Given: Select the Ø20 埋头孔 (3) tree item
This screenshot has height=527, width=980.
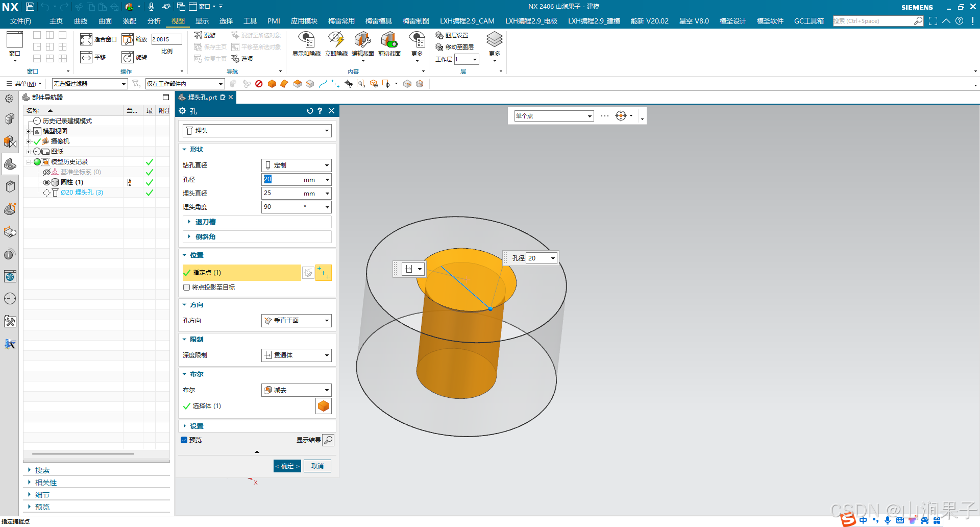Looking at the screenshot, I should [x=82, y=193].
